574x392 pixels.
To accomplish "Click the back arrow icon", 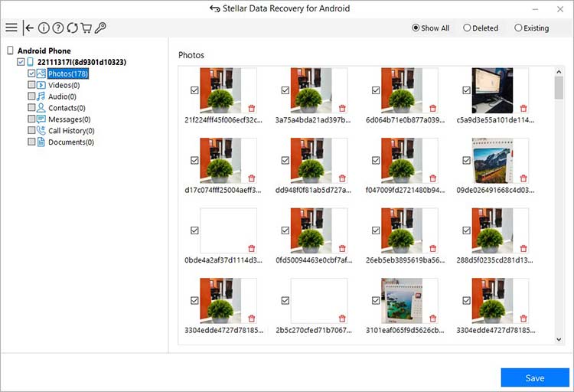I will (x=29, y=28).
